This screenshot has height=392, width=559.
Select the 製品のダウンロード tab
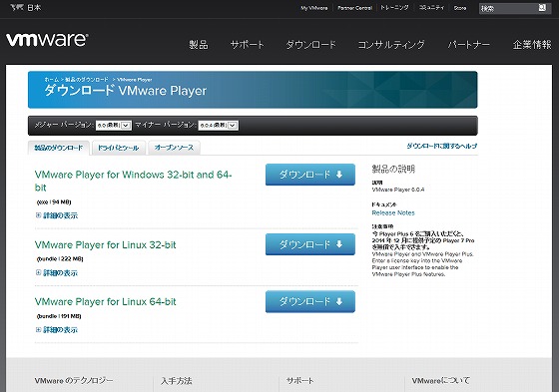(59, 148)
